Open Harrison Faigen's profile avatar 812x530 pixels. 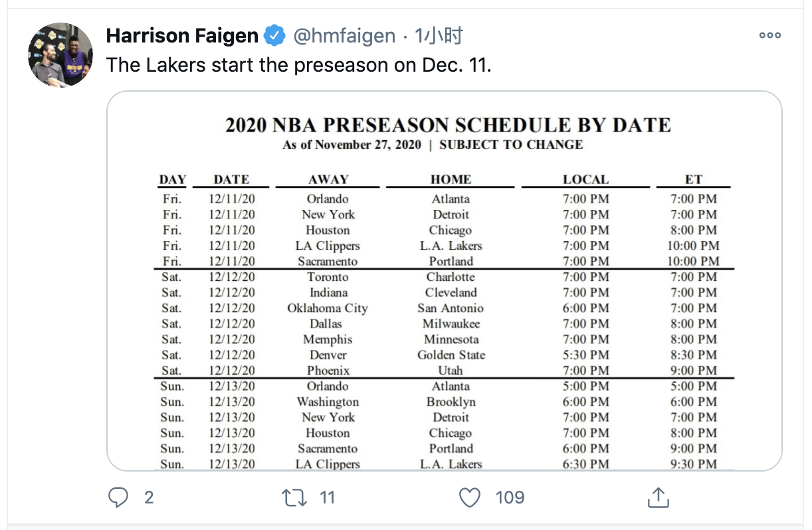pyautogui.click(x=60, y=55)
